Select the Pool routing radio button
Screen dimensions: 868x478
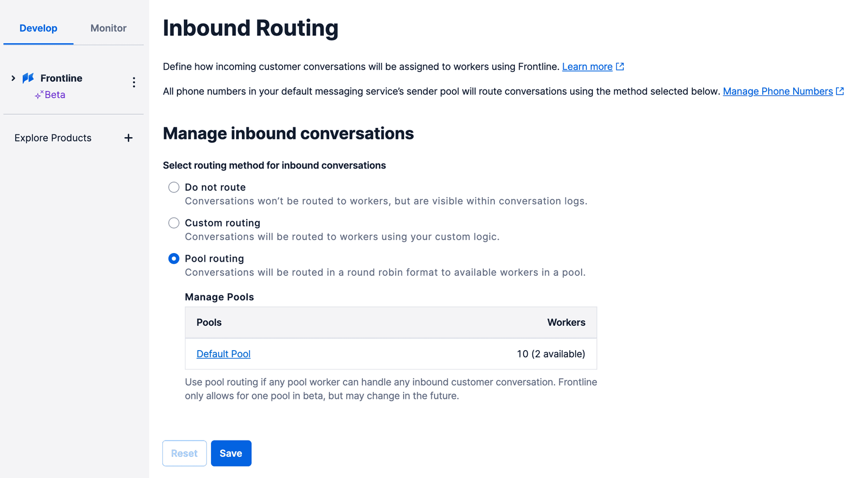[x=174, y=259]
